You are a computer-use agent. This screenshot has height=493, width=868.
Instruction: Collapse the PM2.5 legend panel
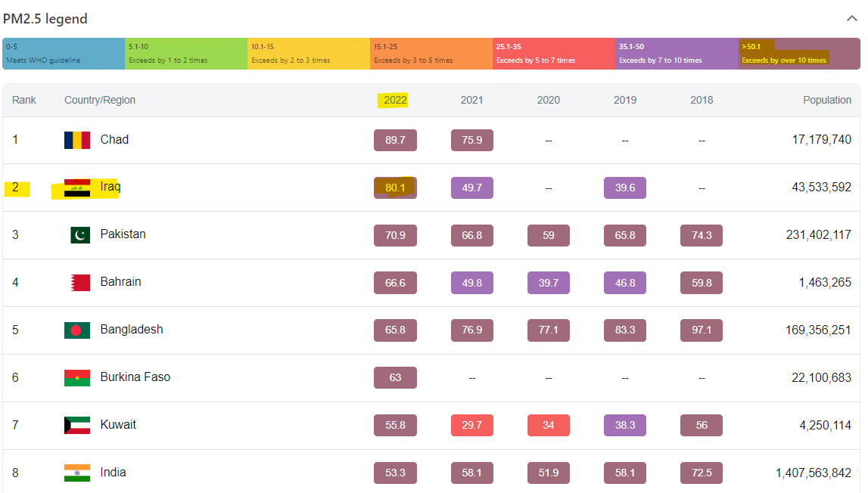tap(852, 19)
